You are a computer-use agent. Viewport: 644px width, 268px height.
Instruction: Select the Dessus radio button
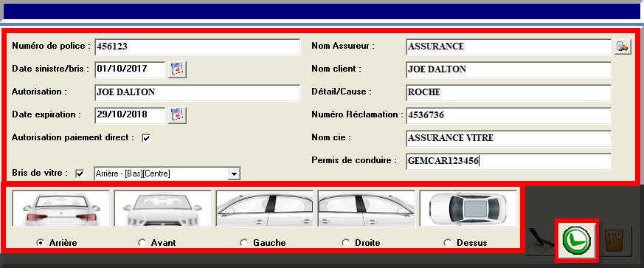448,243
